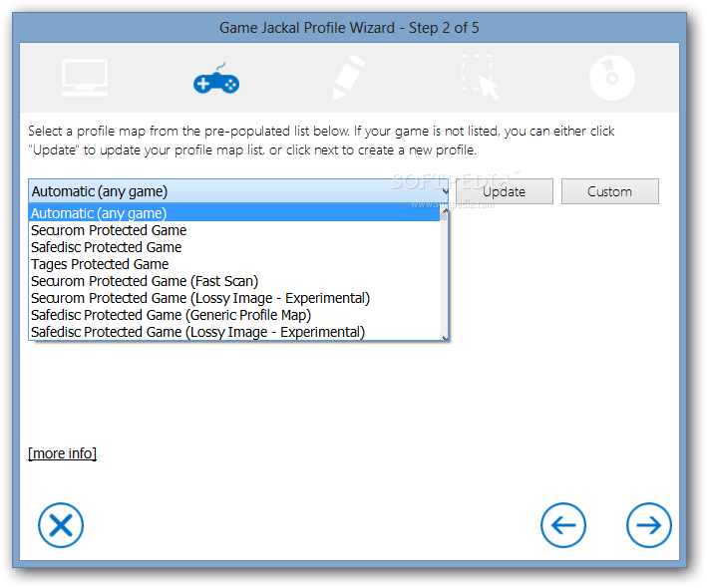
Task: Click the selection cursor step icon
Action: coord(480,77)
